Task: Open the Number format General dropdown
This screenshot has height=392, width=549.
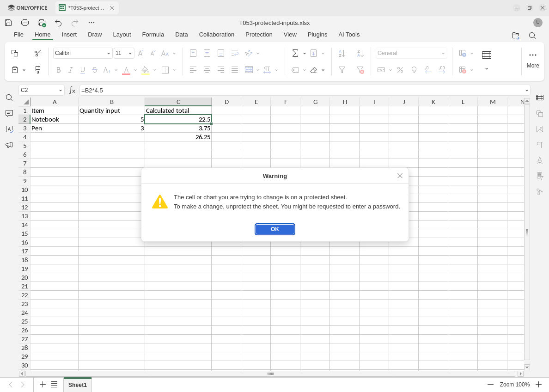Action: pos(443,53)
